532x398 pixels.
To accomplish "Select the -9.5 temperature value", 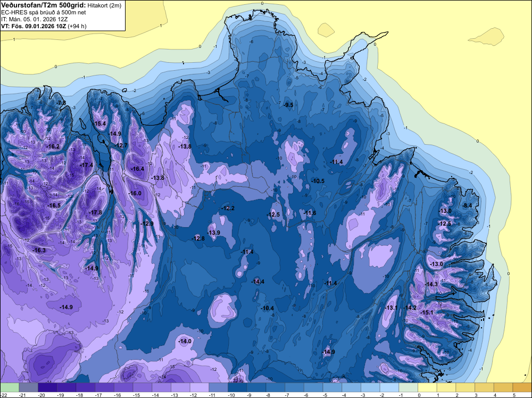I will (x=288, y=105).
